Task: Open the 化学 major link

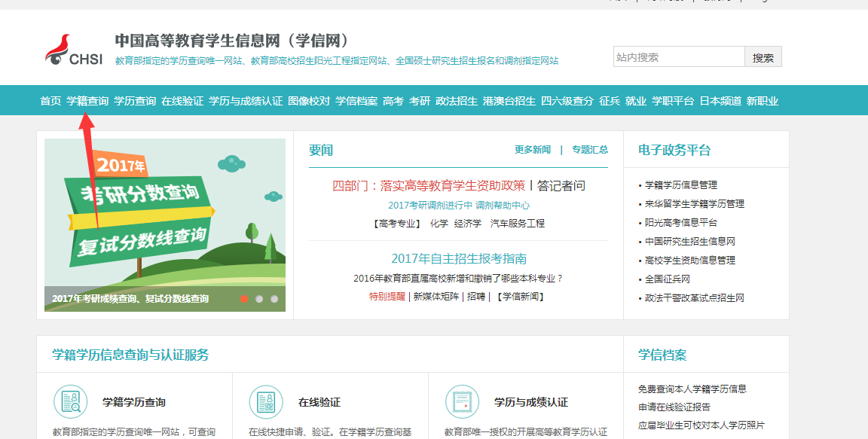Action: pos(439,224)
